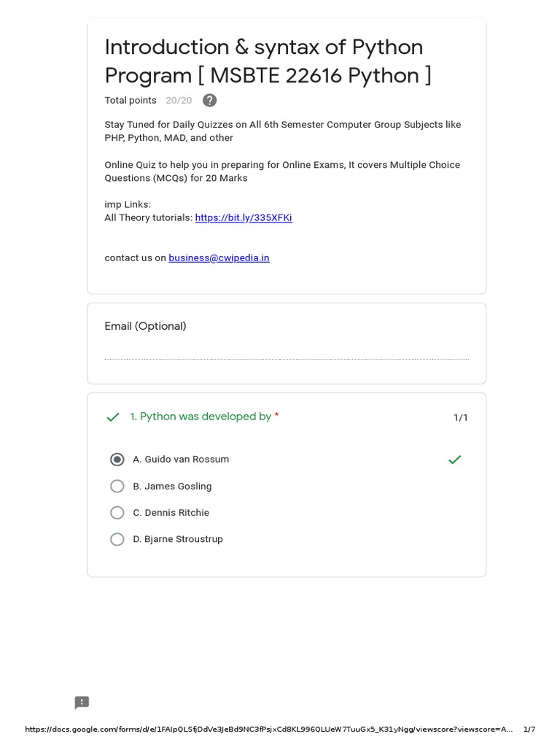Viewport: 560px width, 747px height.
Task: Open the report problem feedback icon
Action: (82, 703)
